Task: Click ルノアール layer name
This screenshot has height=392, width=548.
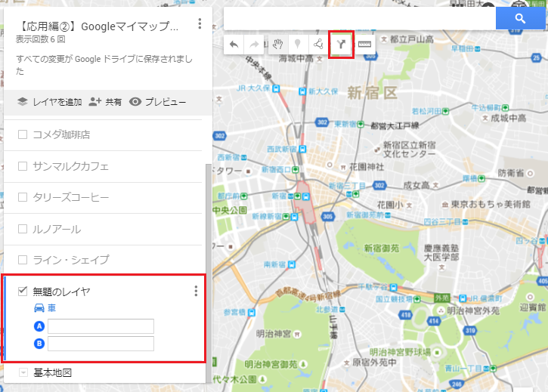Action: pyautogui.click(x=57, y=229)
